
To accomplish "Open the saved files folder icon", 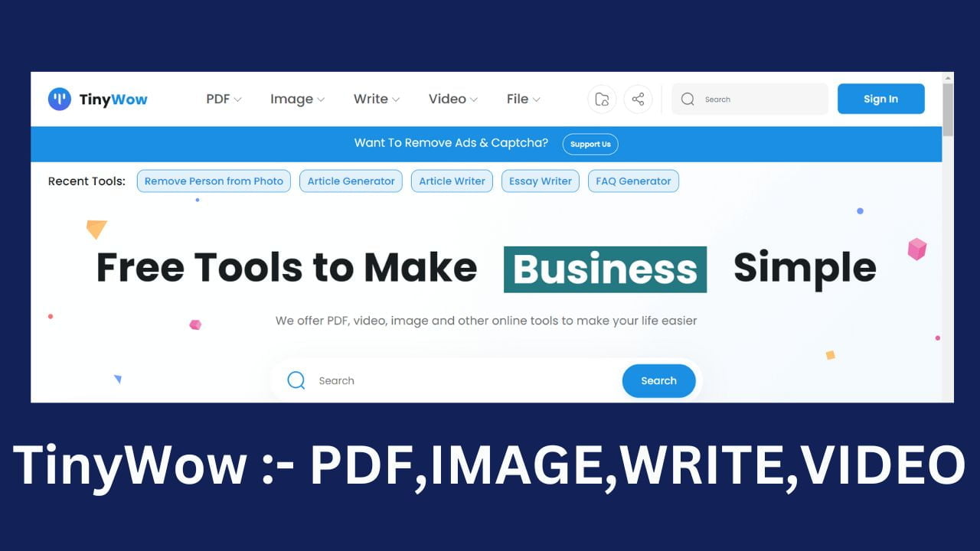I will pos(602,99).
